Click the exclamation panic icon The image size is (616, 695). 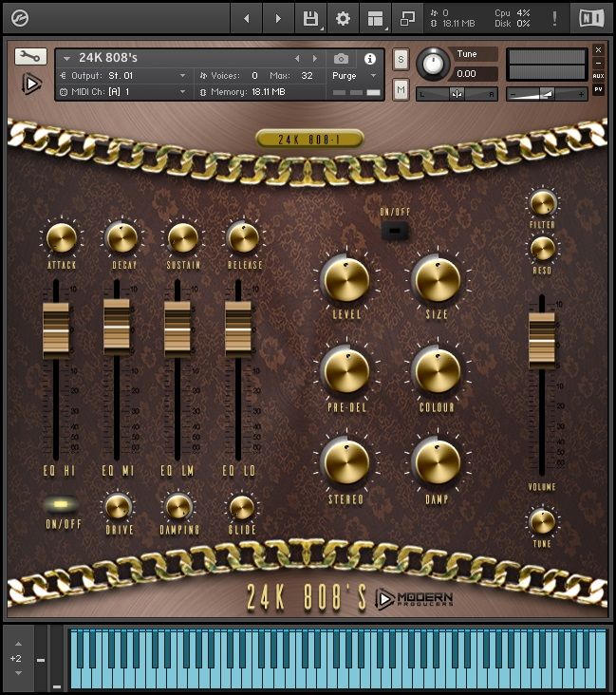554,18
